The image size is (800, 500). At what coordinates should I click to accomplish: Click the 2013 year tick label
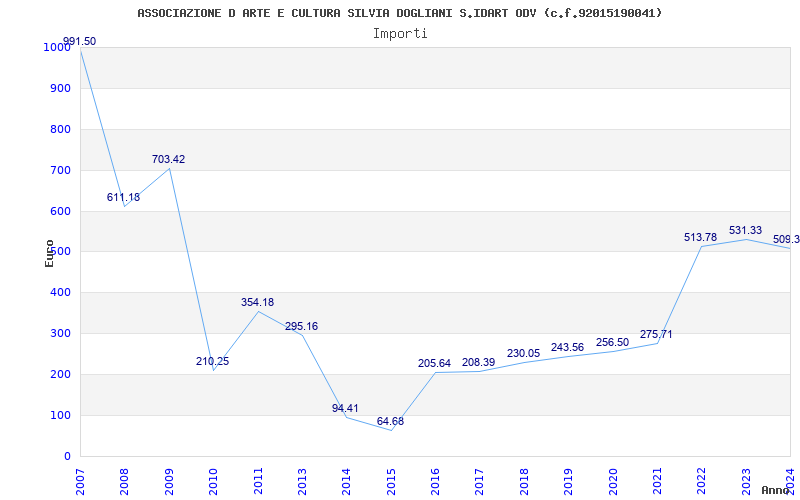point(303,481)
